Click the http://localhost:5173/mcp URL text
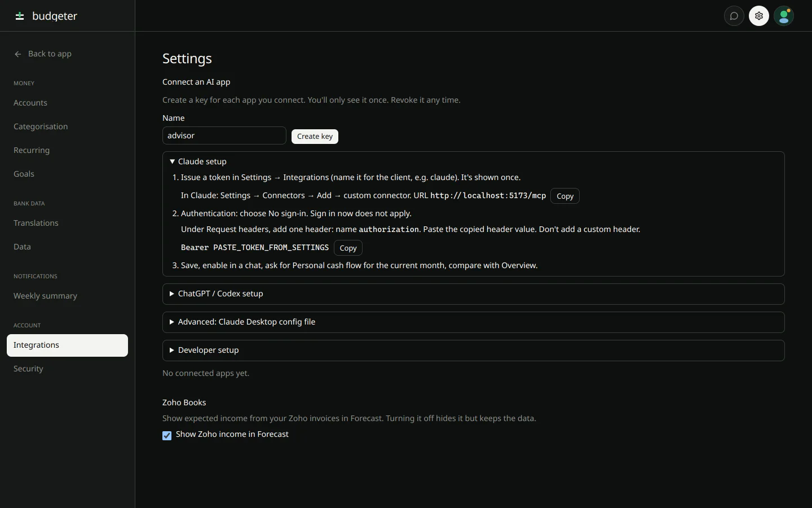 (488, 195)
